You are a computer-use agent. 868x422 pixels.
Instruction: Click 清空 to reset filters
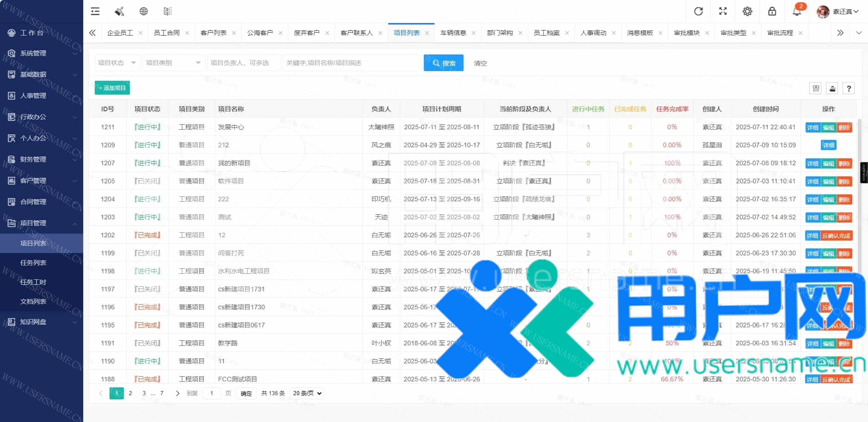[480, 63]
